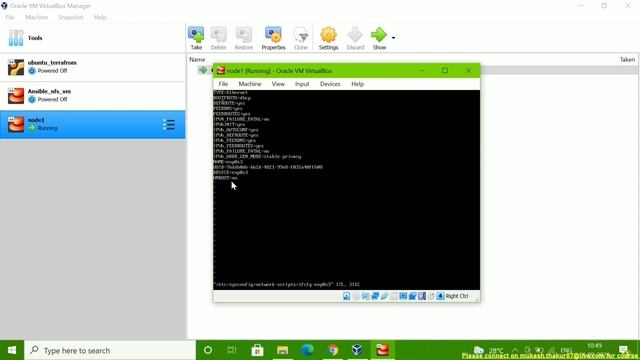
Task: Select the running node1 virtual machine
Action: (93, 124)
